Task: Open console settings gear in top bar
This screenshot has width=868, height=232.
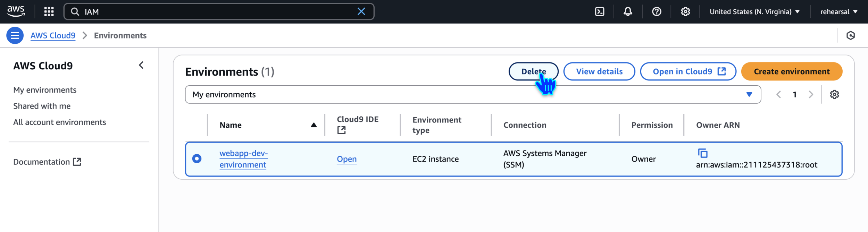Action: point(685,11)
